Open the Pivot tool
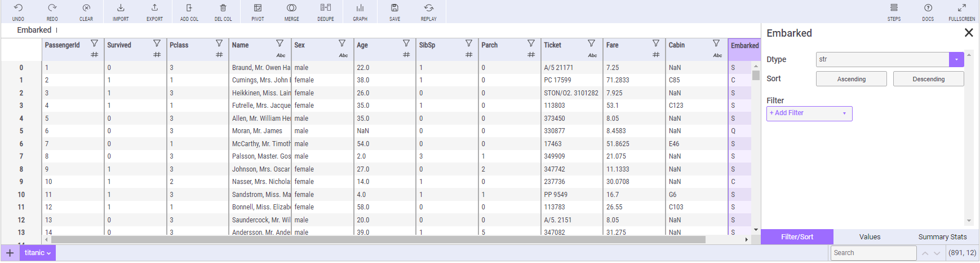Viewport: 980px width, 263px height. tap(258, 11)
